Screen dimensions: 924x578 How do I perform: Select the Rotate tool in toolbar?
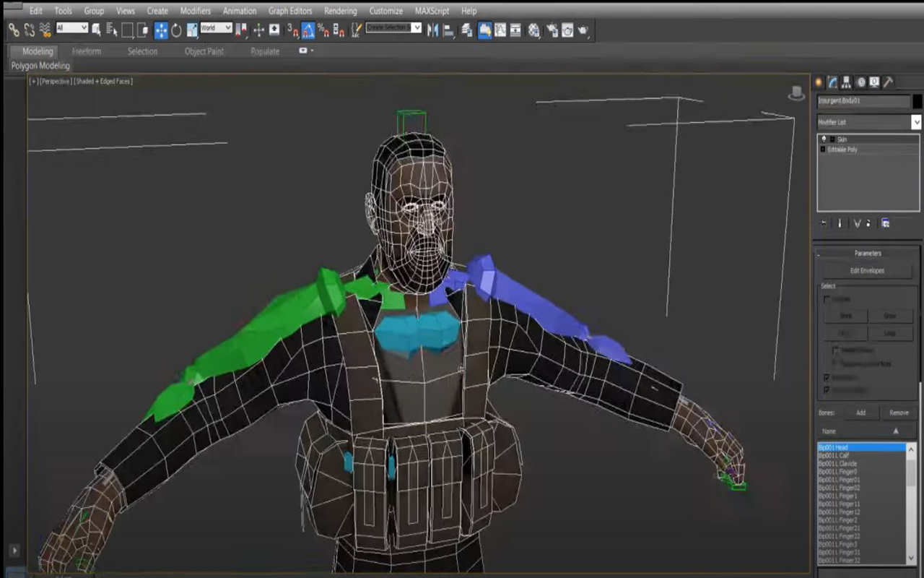(x=176, y=30)
